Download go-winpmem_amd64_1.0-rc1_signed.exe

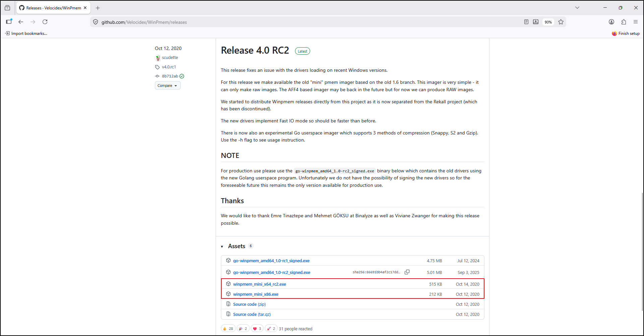[271, 261]
